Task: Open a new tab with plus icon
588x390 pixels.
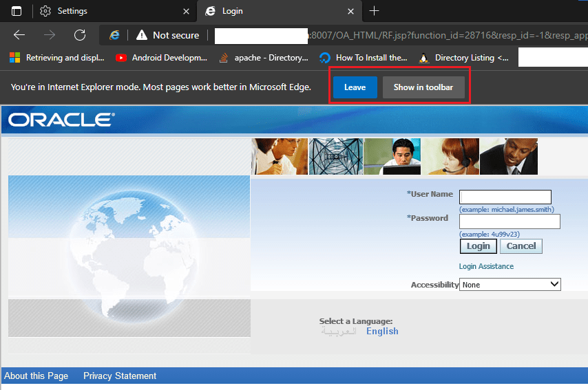Action: (375, 11)
